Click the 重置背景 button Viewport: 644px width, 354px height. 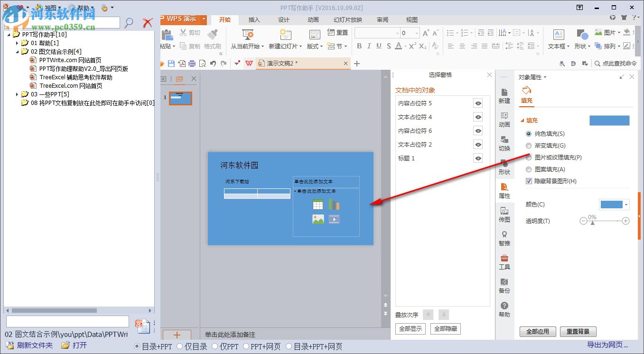[578, 332]
